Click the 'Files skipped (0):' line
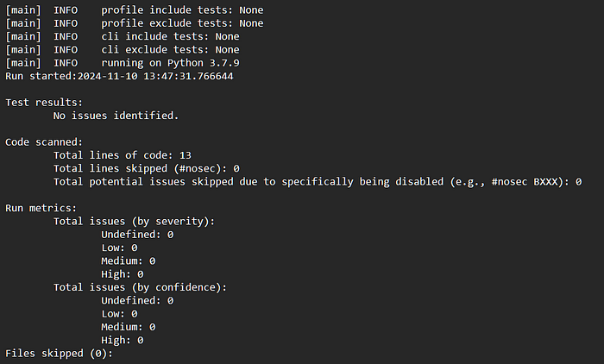Viewport: 604px width, 364px height. tap(59, 354)
